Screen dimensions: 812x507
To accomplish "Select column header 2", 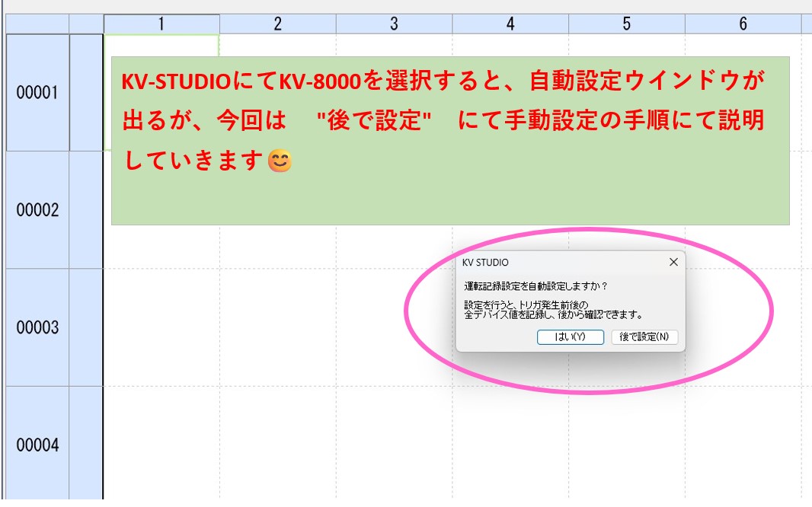I will [277, 24].
